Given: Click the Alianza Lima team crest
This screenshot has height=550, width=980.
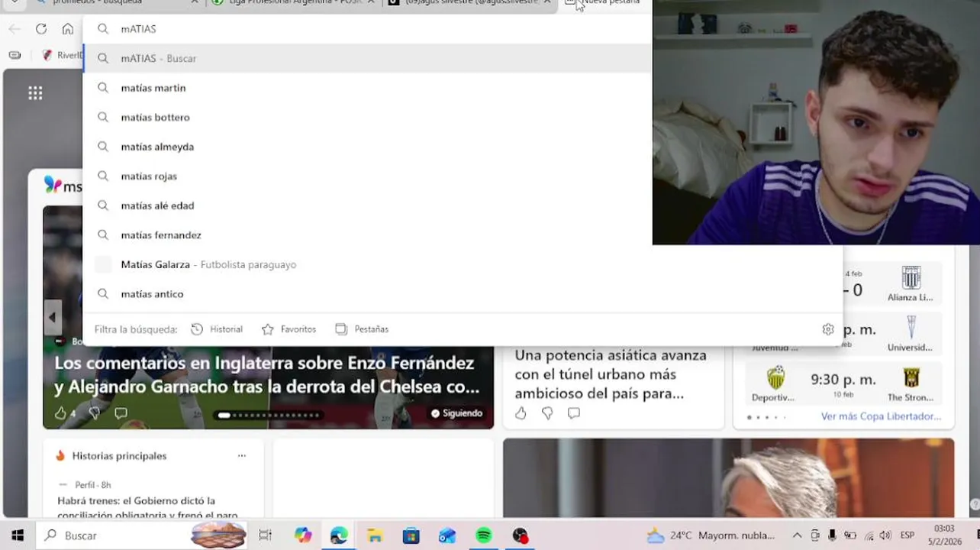Looking at the screenshot, I should [x=911, y=277].
